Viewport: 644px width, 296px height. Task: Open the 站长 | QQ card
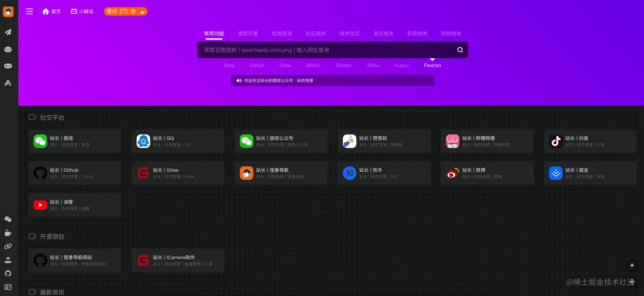pyautogui.click(x=178, y=141)
